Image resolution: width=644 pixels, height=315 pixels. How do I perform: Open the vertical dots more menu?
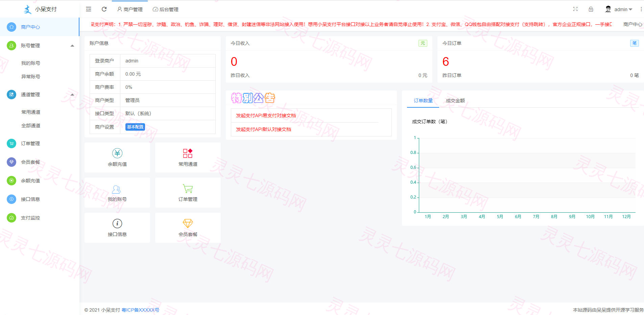click(641, 9)
